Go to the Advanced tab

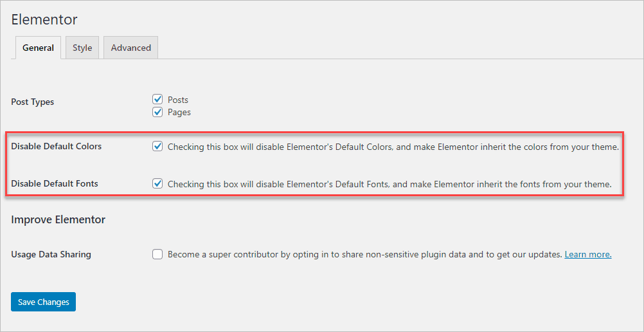coord(130,48)
